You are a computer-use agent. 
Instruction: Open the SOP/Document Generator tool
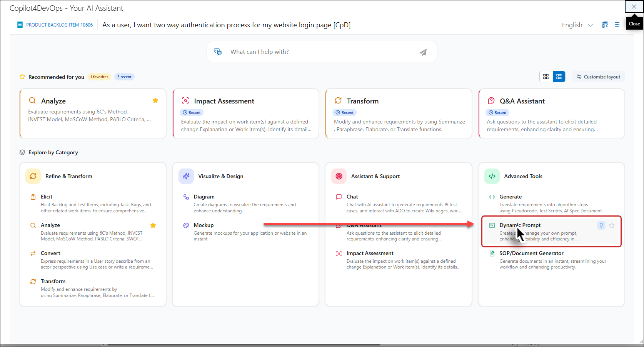coord(531,253)
